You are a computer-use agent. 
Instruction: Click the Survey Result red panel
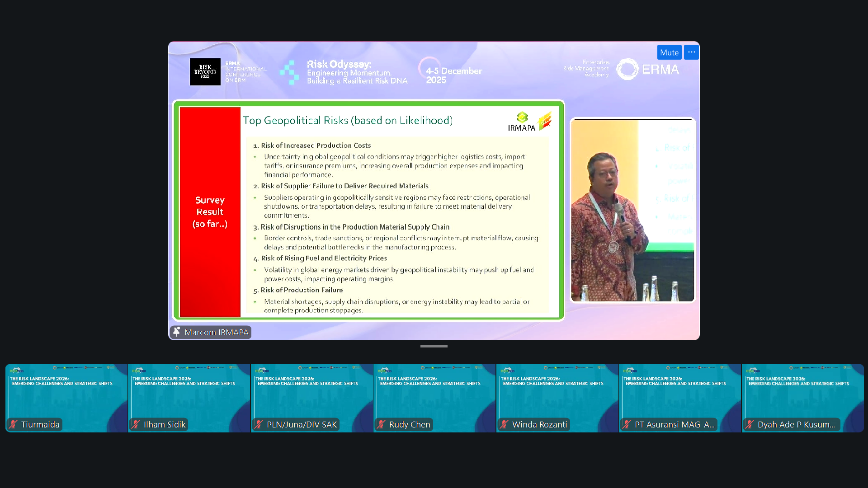click(x=210, y=211)
